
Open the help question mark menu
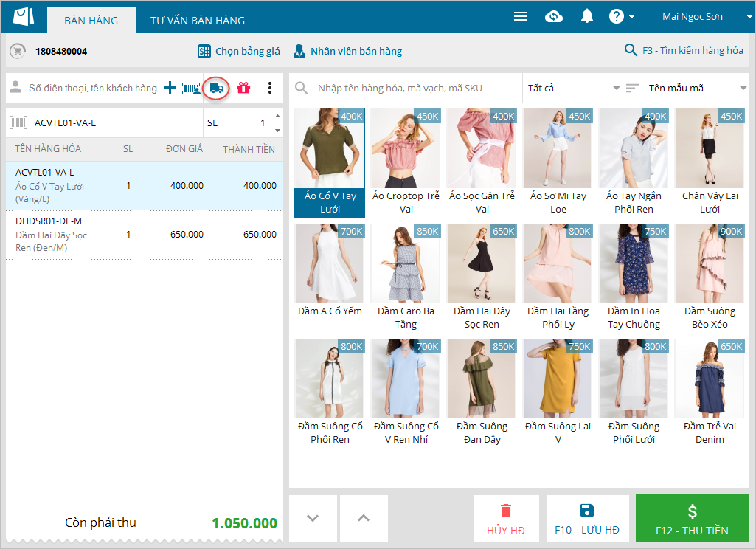coord(621,16)
